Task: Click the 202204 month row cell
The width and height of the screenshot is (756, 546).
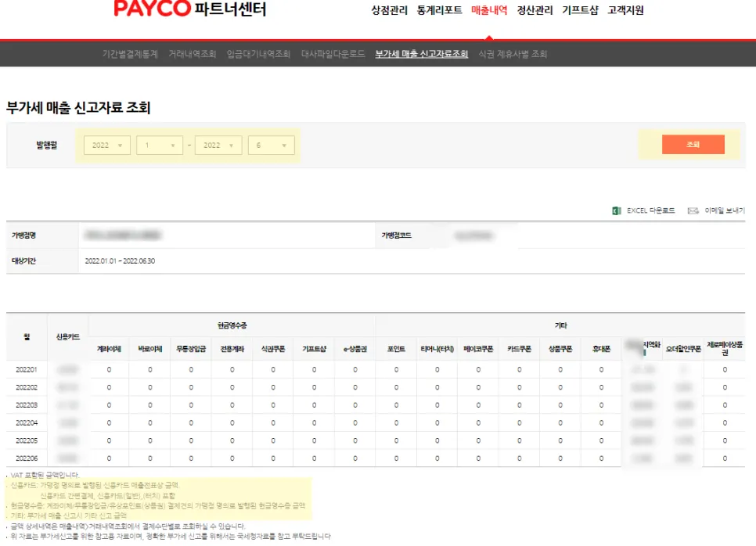Action: (27, 423)
